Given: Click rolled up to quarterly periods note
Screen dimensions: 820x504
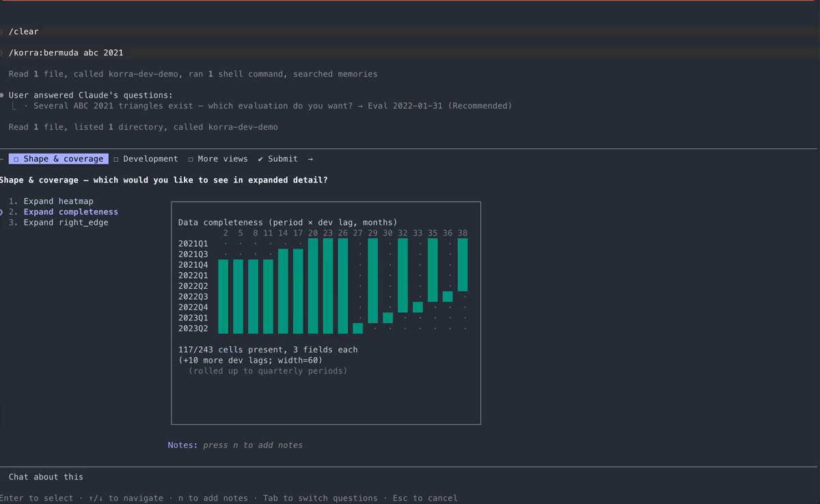Looking at the screenshot, I should pyautogui.click(x=268, y=370).
